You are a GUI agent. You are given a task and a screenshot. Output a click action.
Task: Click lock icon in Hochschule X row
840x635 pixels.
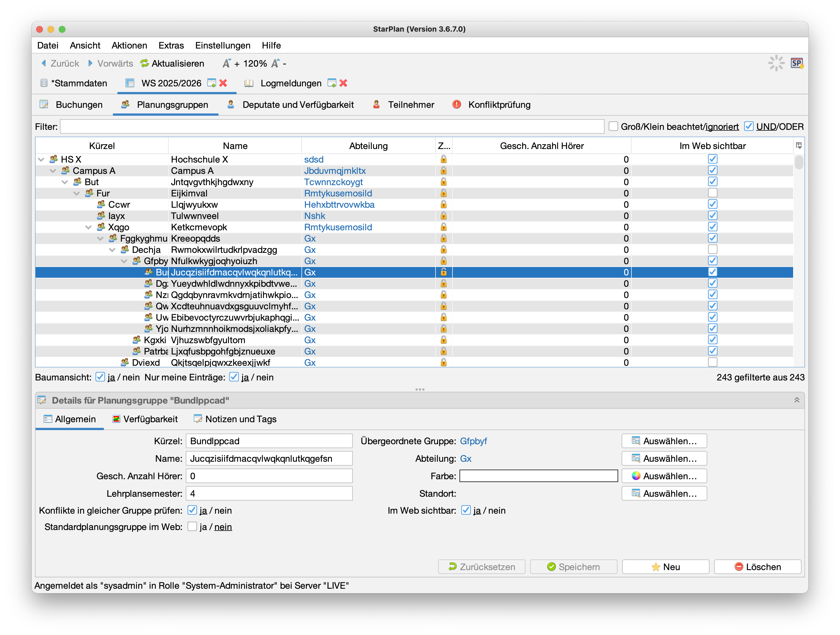[x=443, y=159]
